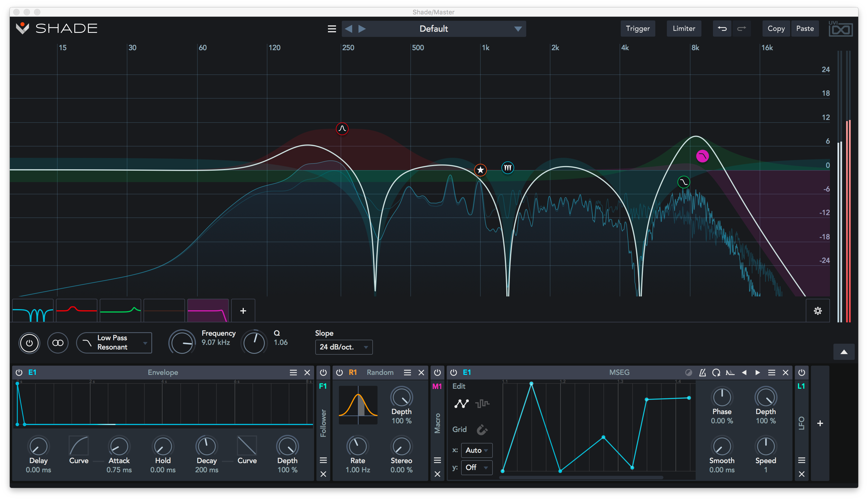Open the Random modulator menu
Viewport: 868px width, 500px height.
407,373
